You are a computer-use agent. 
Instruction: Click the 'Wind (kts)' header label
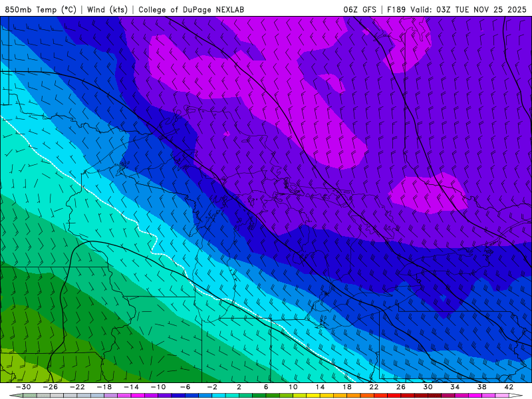click(107, 9)
